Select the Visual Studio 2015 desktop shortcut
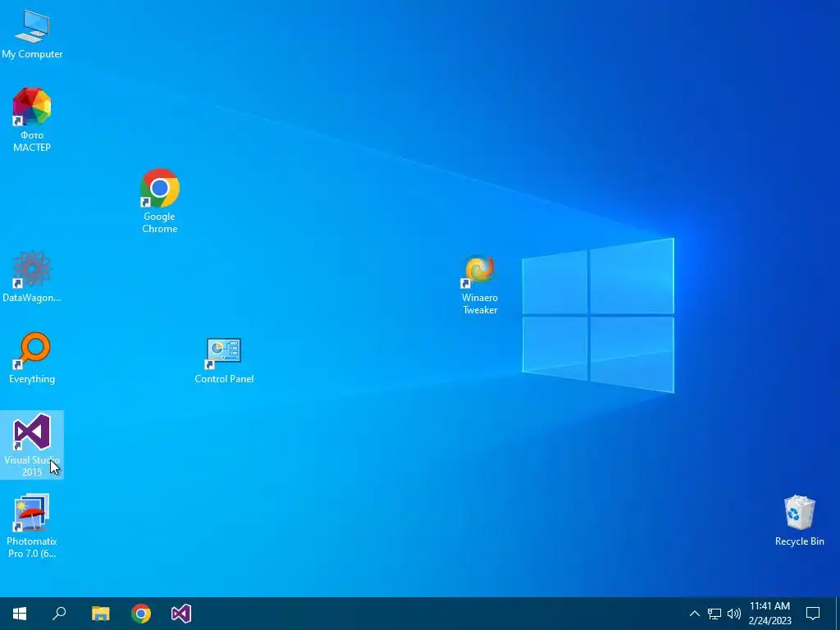This screenshot has height=630, width=840. tap(32, 445)
